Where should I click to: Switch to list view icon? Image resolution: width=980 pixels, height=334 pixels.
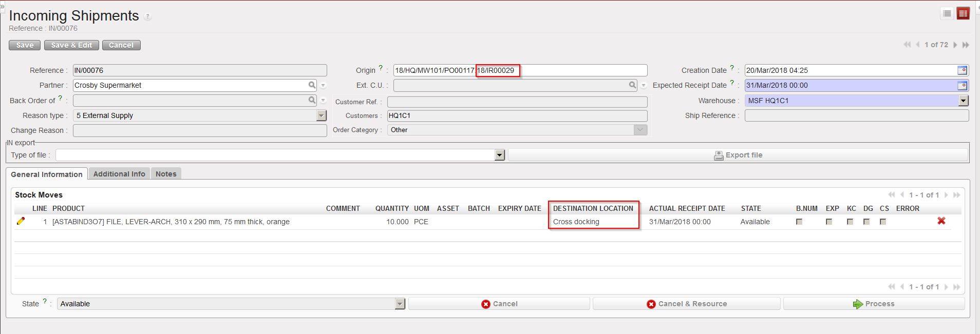[947, 14]
